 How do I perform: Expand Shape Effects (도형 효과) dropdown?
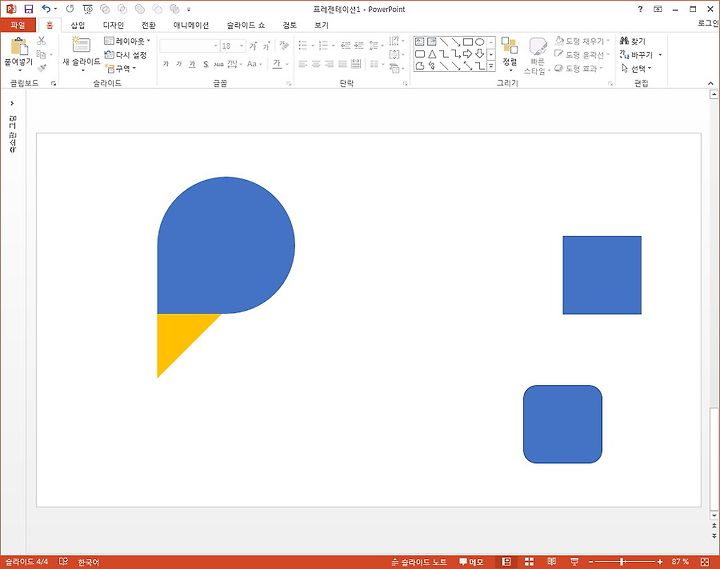tap(601, 68)
